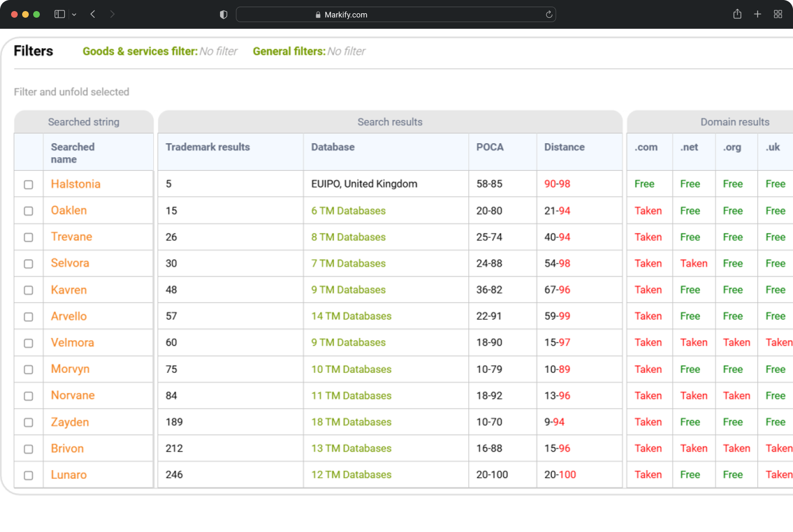Check the Kavren row checkbox
The height and width of the screenshot is (532, 793).
click(29, 290)
